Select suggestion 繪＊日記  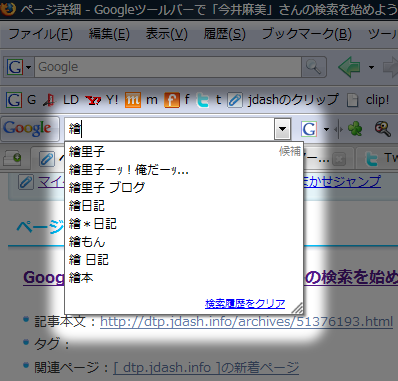click(184, 224)
